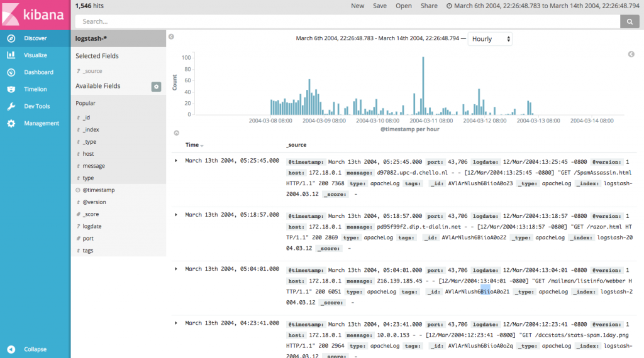644x358 pixels.
Task: Open the Discover compass icon
Action: 11,38
